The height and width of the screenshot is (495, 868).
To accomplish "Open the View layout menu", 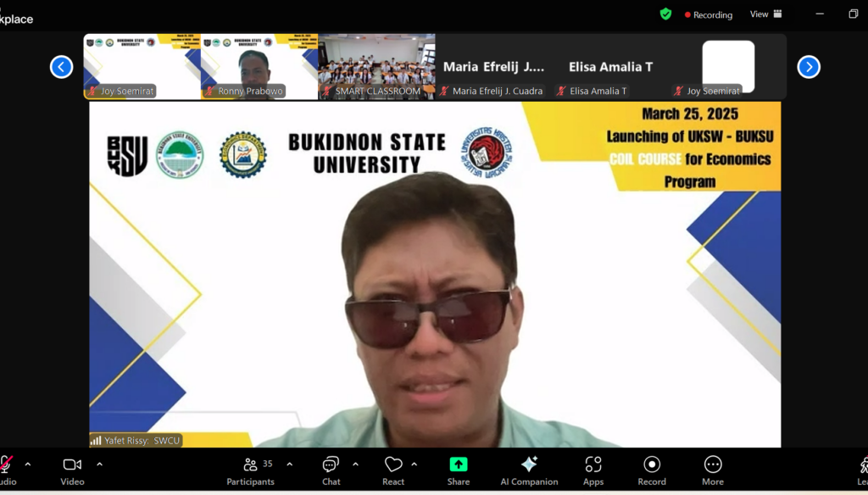I will (x=765, y=14).
